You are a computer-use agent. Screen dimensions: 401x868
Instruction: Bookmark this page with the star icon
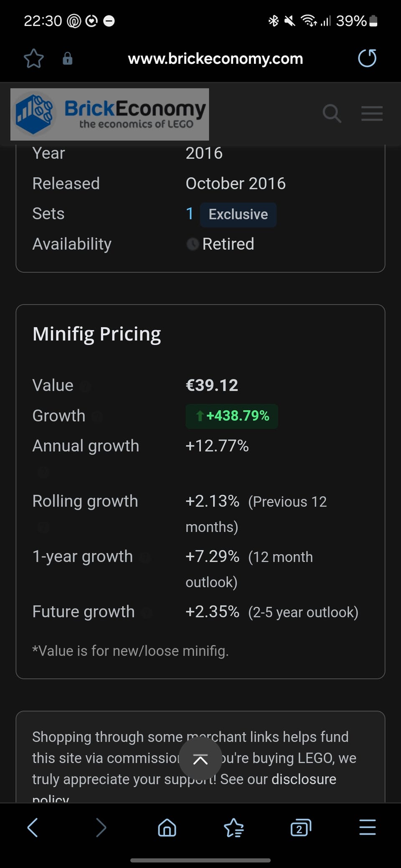pos(33,58)
